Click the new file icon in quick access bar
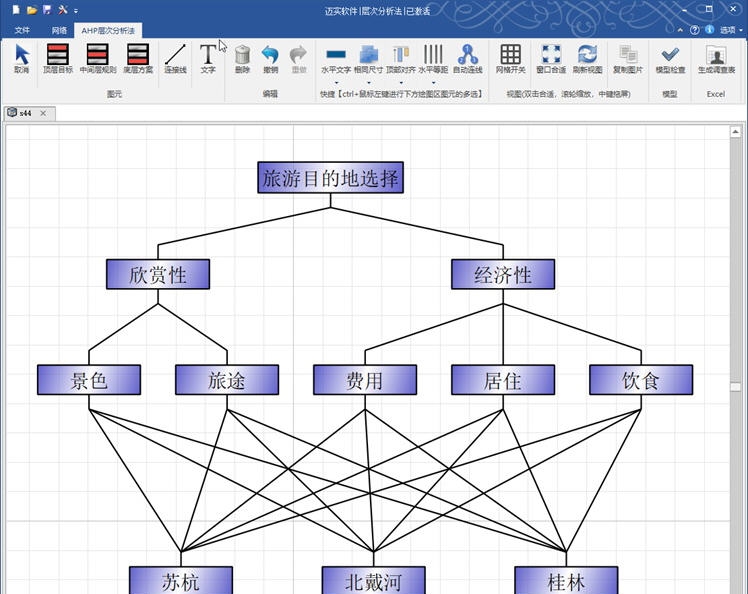748x594 pixels. pos(16,10)
